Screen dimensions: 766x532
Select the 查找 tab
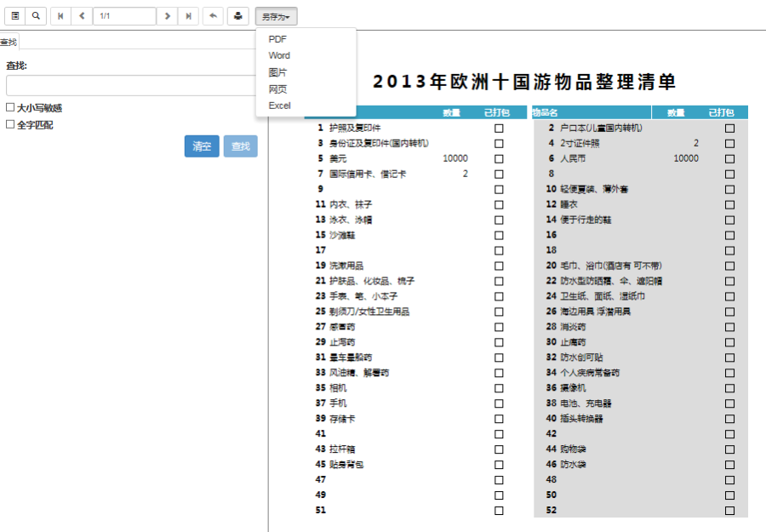click(9, 42)
